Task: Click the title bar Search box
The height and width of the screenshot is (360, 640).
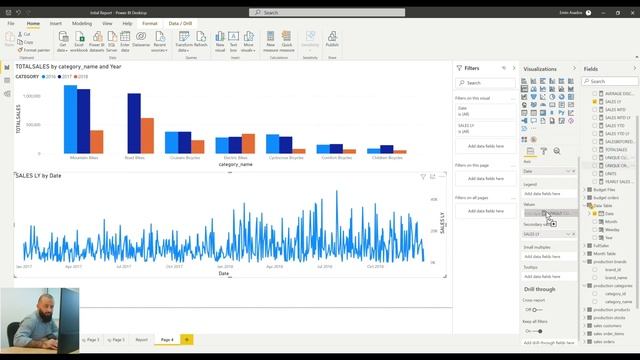Action: tap(327, 13)
